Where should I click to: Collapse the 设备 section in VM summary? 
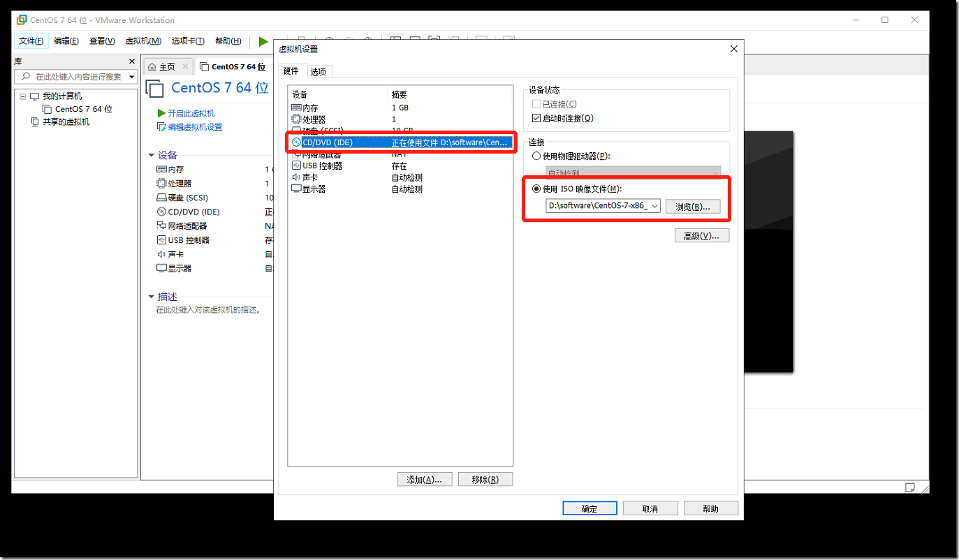tap(151, 155)
